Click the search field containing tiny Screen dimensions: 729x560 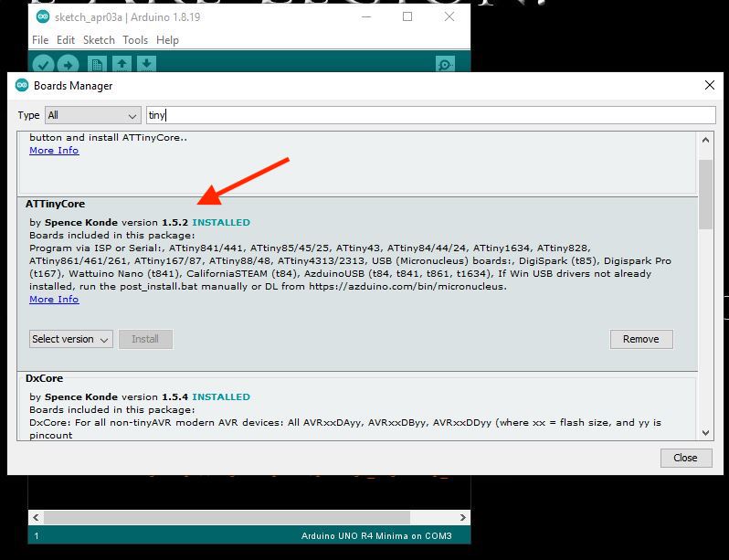click(x=430, y=115)
